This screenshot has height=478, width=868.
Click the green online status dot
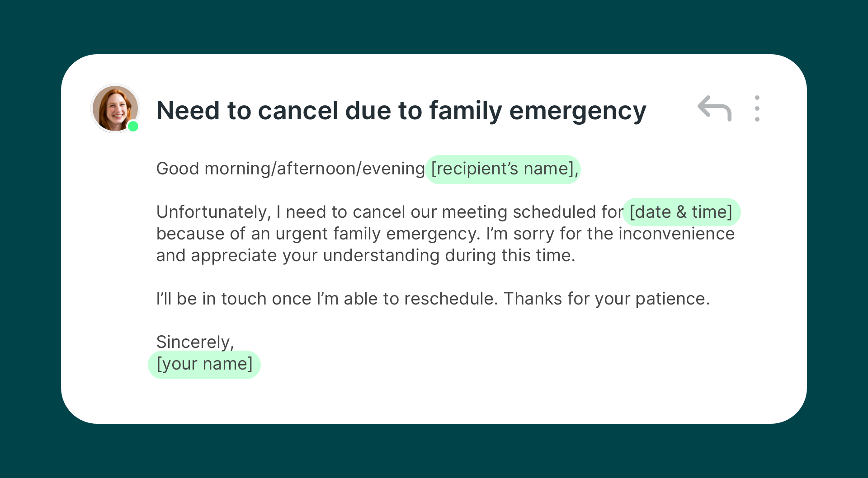click(x=133, y=127)
